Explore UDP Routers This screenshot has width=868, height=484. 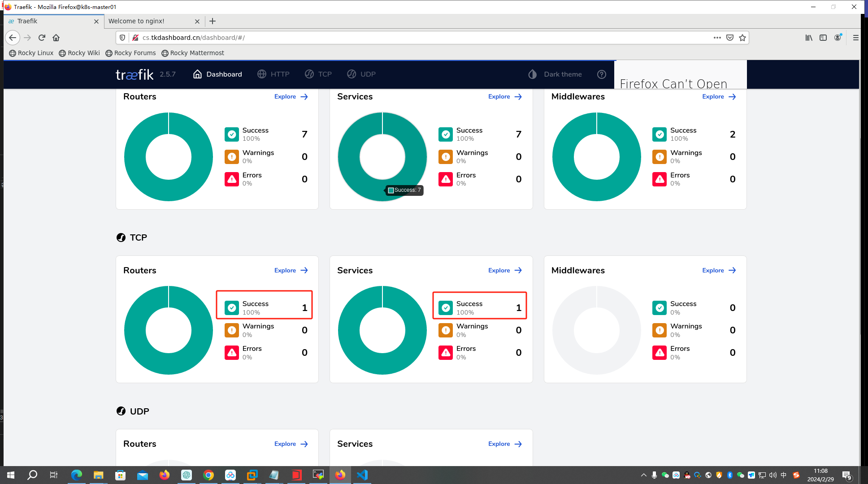pyautogui.click(x=291, y=444)
